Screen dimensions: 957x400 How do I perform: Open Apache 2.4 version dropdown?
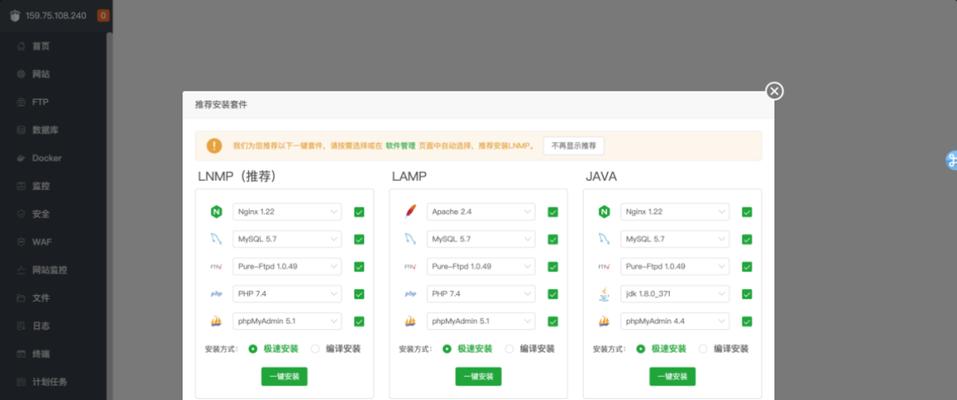(x=481, y=212)
